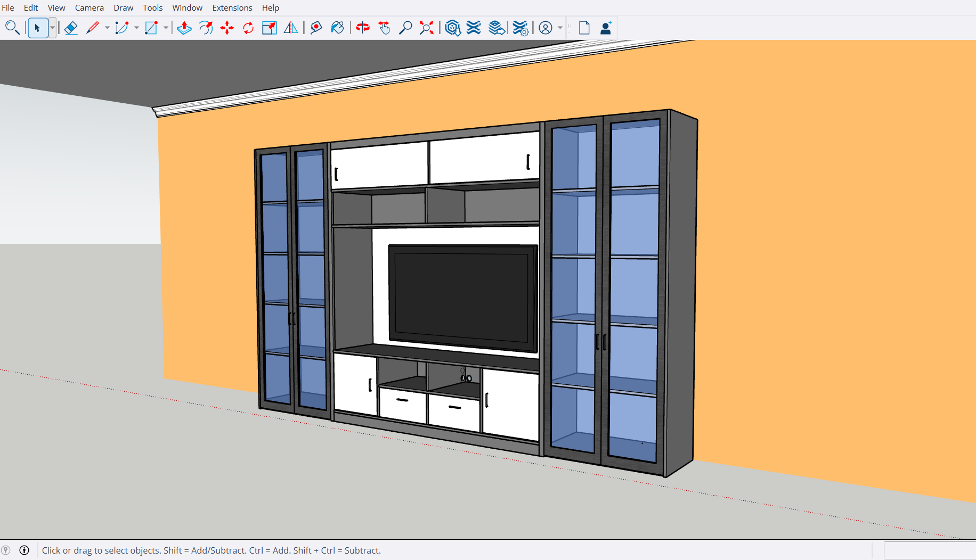This screenshot has width=976, height=560.
Task: Expand the Arc tool options dropdown
Action: pos(136,28)
